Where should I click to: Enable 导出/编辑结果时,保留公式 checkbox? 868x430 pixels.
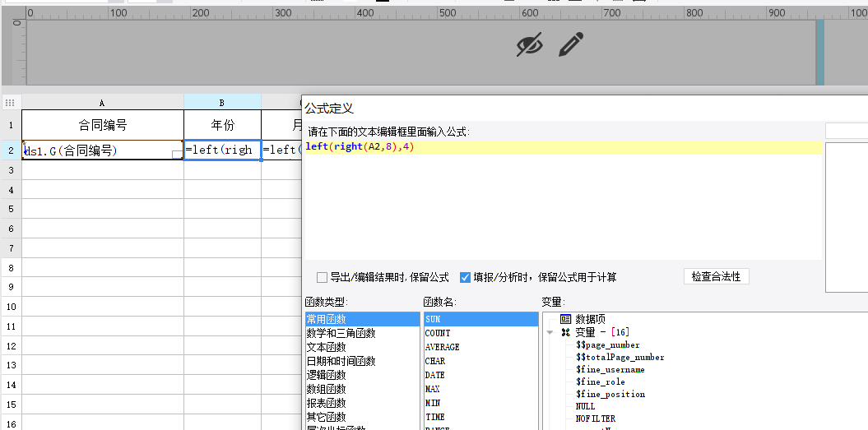pos(322,277)
